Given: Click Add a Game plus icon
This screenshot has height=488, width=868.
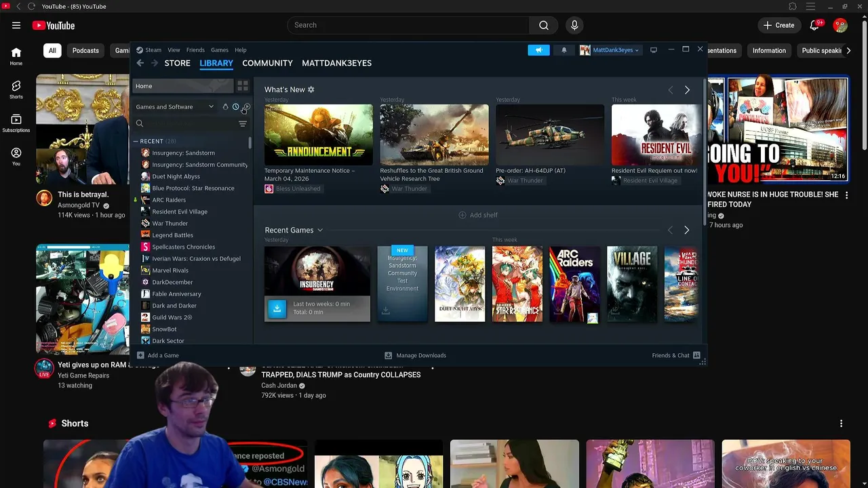Looking at the screenshot, I should pos(140,355).
